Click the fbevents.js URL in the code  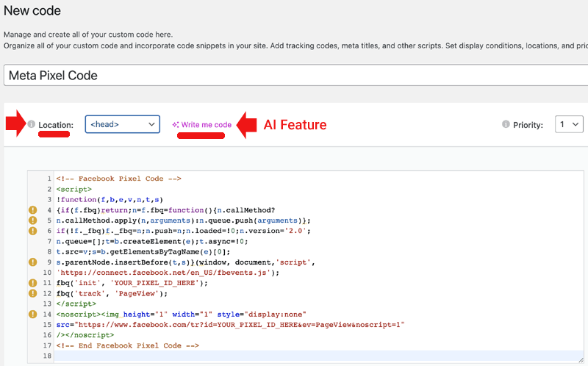(x=168, y=272)
